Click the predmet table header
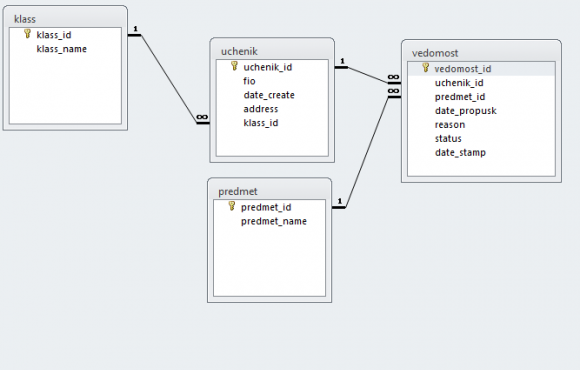This screenshot has height=370, width=580. [269, 191]
